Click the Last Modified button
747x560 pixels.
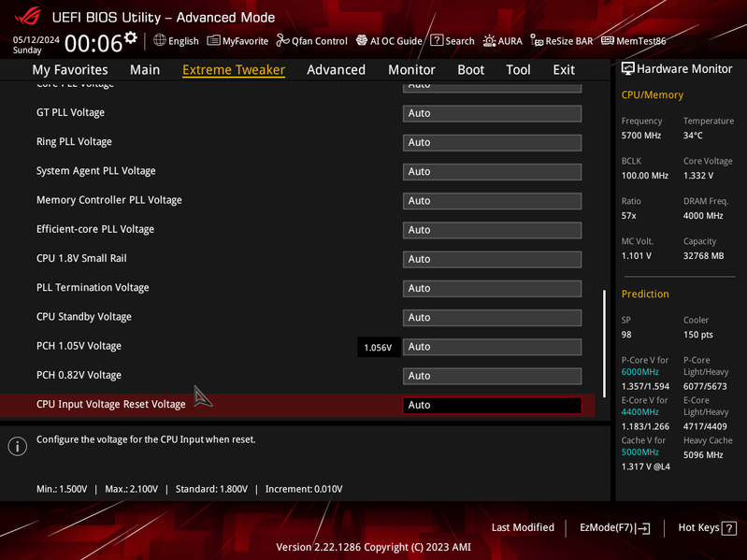coord(523,527)
